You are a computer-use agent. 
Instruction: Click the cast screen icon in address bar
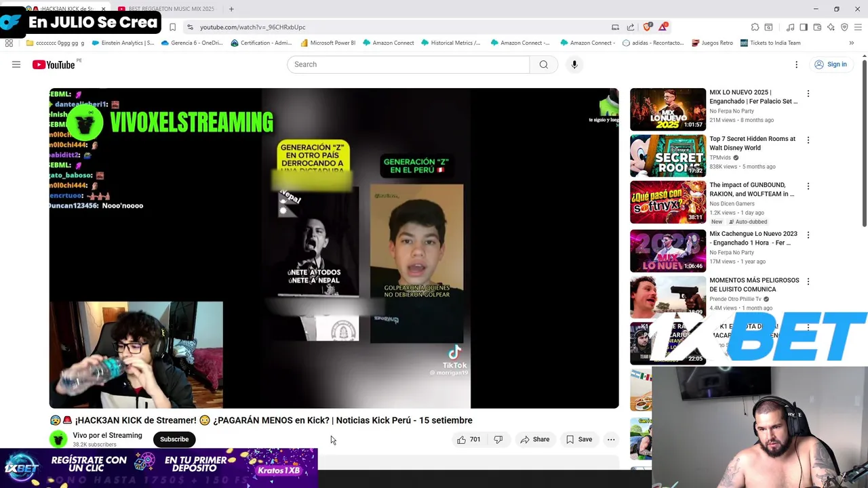click(x=615, y=27)
